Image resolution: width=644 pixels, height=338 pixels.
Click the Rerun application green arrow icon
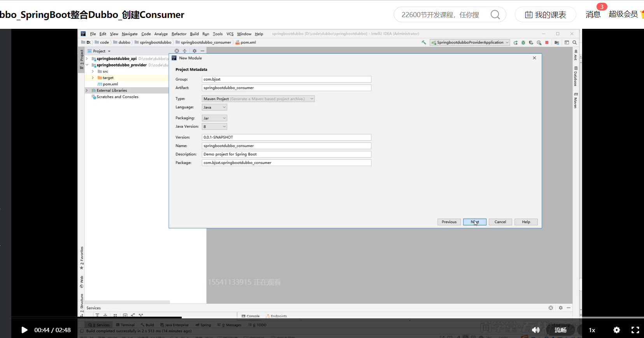[516, 42]
